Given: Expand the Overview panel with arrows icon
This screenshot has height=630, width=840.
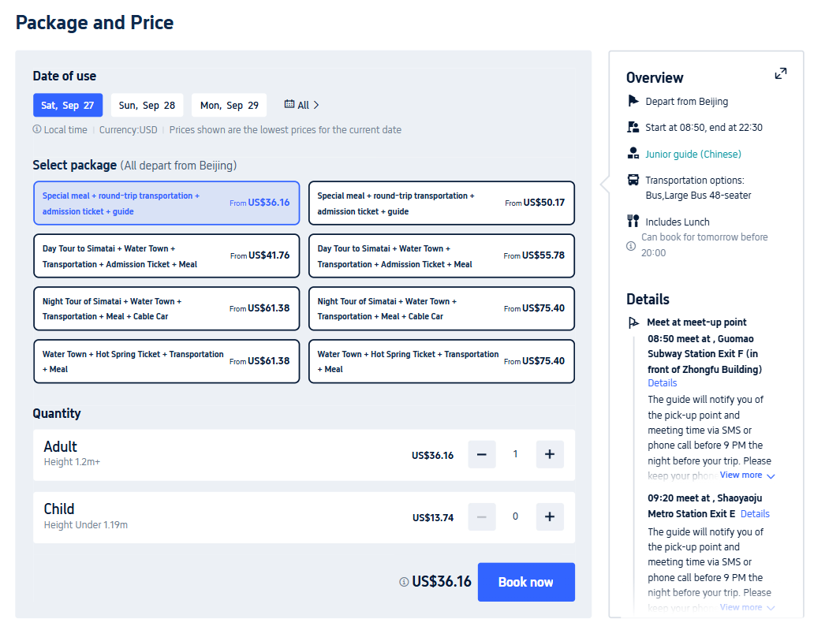Looking at the screenshot, I should (780, 73).
